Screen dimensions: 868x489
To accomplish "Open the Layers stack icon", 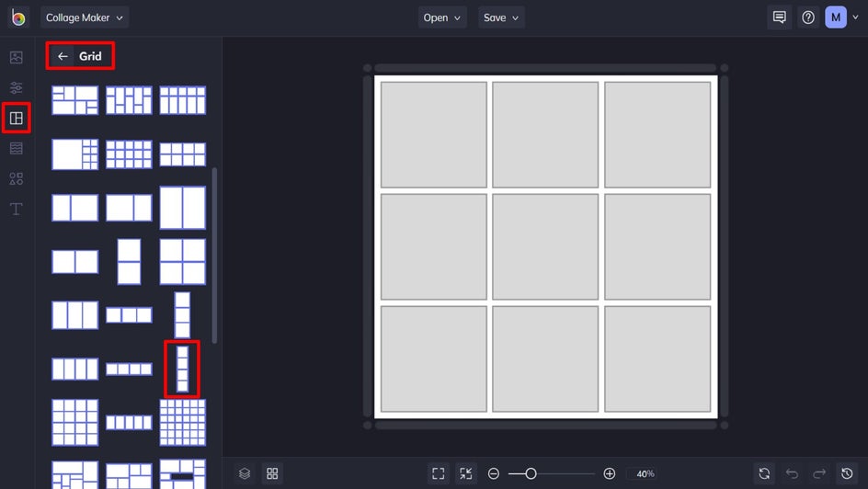I will click(x=245, y=473).
